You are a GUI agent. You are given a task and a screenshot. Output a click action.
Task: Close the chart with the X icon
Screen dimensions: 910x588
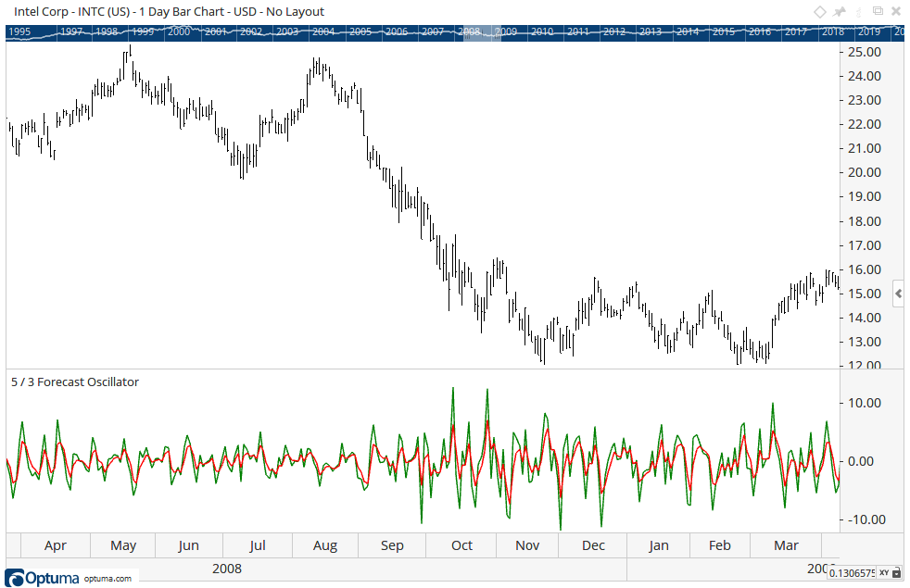896,12
